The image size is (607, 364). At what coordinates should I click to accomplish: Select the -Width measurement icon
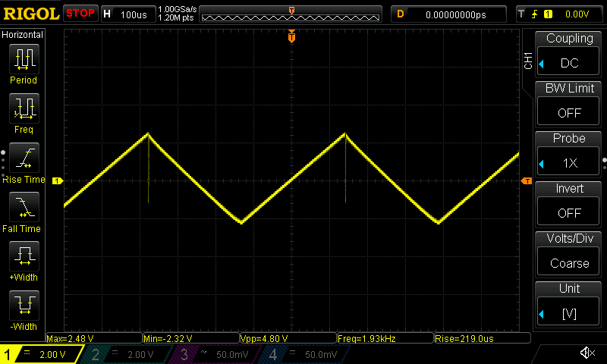click(x=24, y=305)
